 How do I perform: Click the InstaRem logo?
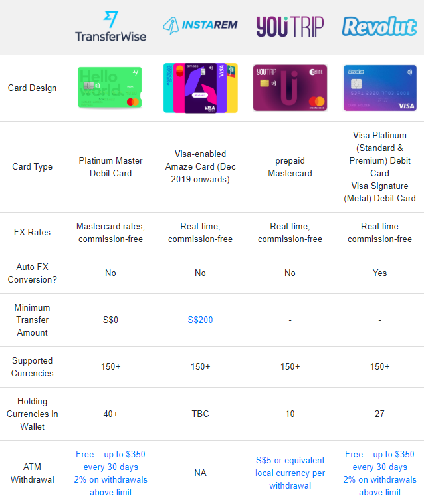200,26
